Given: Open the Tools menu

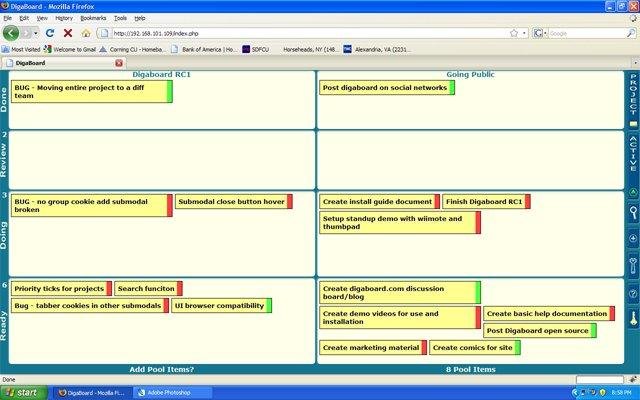Looking at the screenshot, I should (120, 18).
